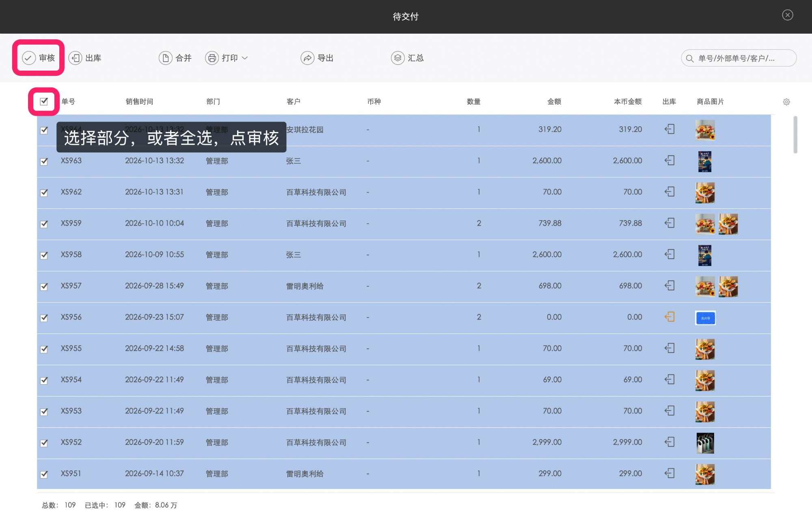This screenshot has height=517, width=812.
Task: Click 出库 icon in row XS951
Action: (x=669, y=473)
